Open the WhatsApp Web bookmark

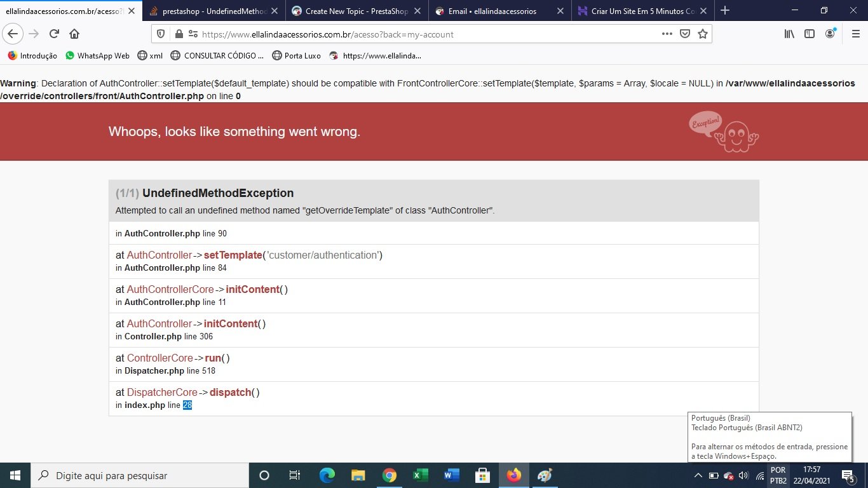tap(97, 56)
